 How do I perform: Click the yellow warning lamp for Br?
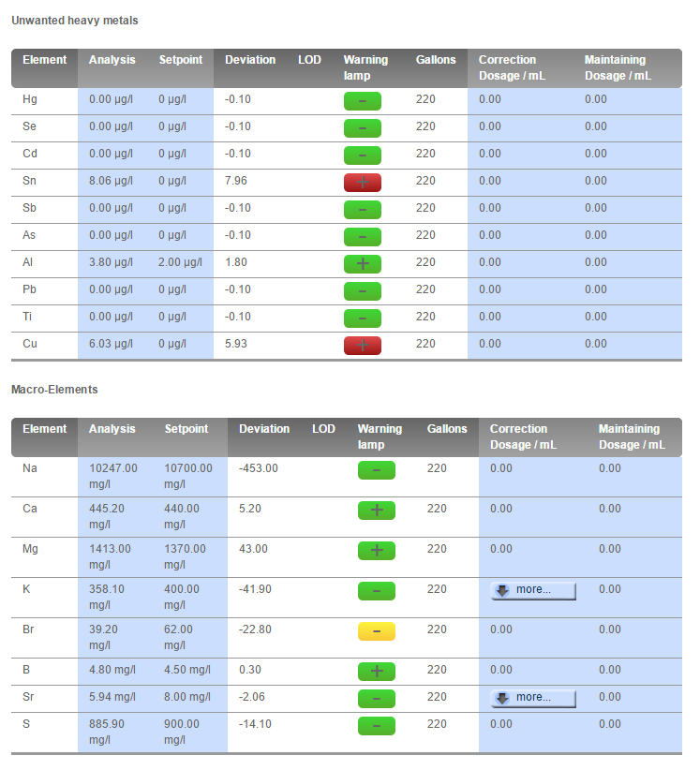pos(377,631)
